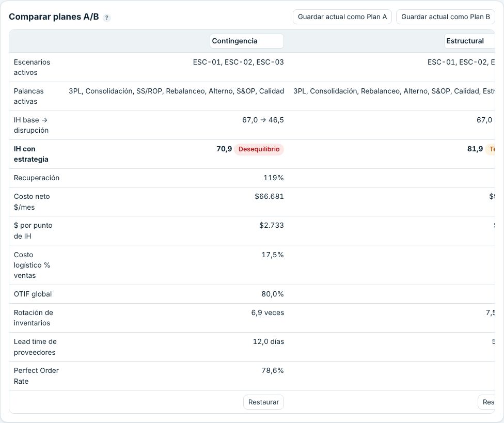
Task: Click the $ por punto de IH label
Action: pos(33,231)
